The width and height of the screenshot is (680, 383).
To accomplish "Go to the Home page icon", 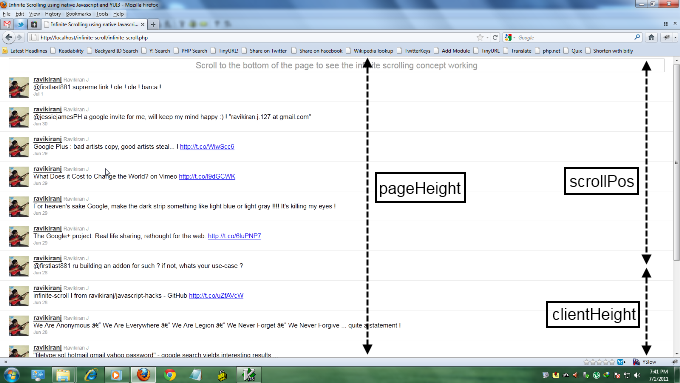I will point(651,37).
